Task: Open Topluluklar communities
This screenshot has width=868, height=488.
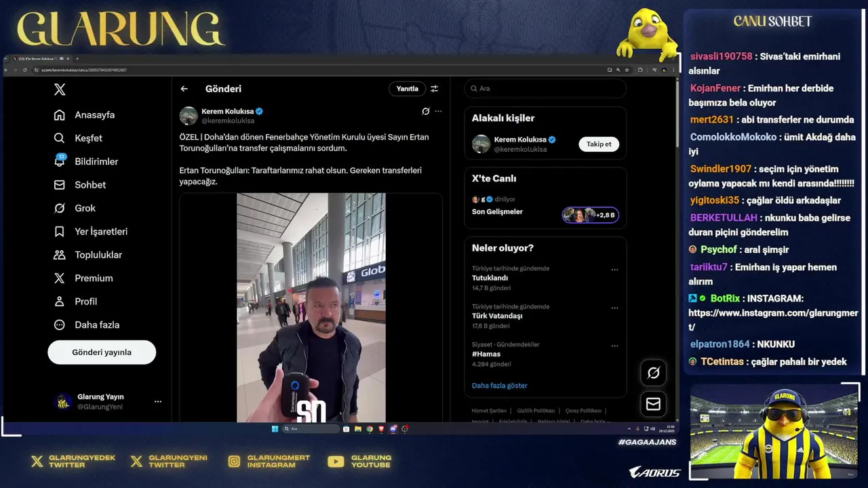Action: 88,255
